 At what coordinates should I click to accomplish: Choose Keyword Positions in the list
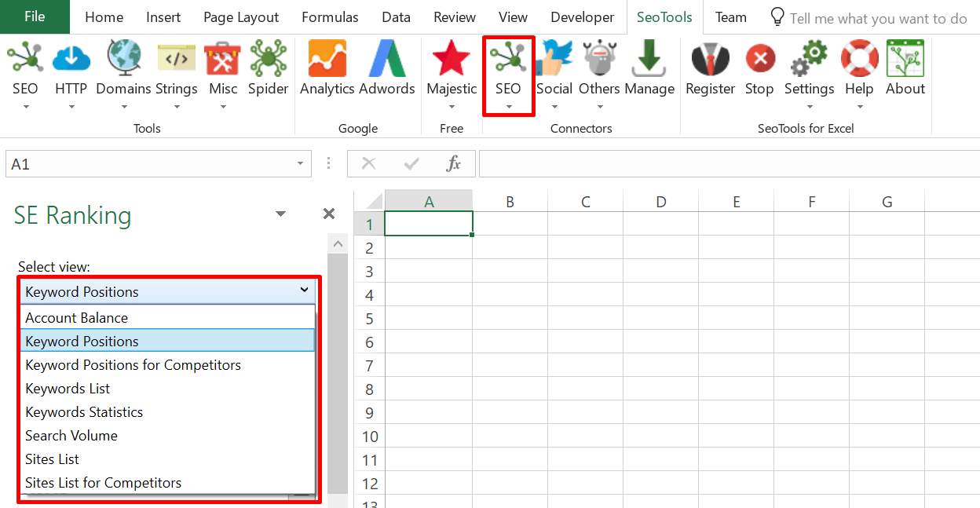point(167,342)
